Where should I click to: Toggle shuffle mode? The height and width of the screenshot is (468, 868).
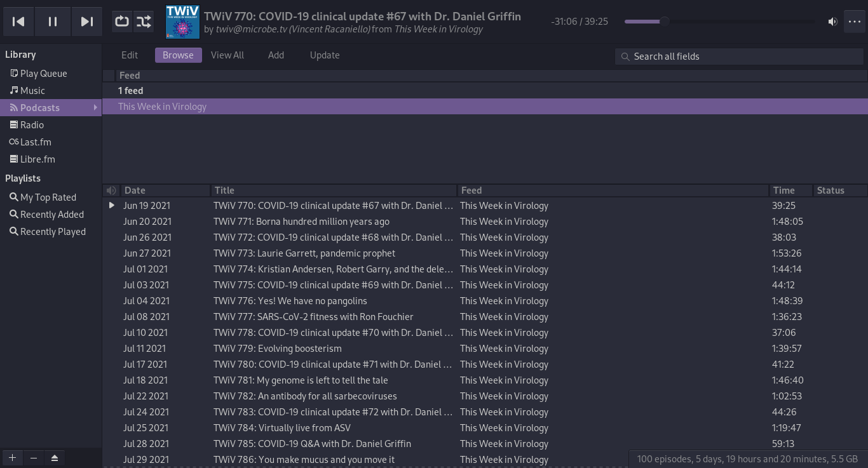click(144, 22)
